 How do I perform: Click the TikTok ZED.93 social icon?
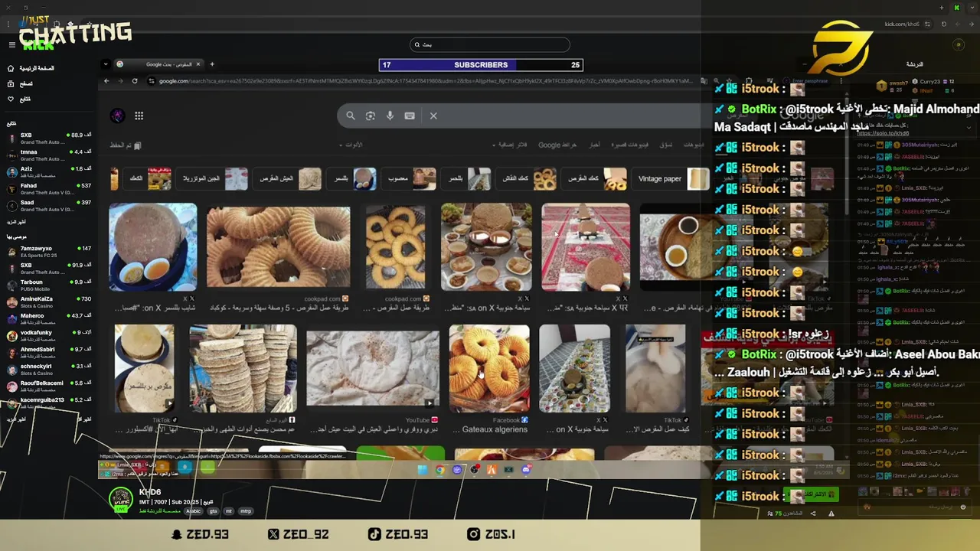click(x=374, y=534)
